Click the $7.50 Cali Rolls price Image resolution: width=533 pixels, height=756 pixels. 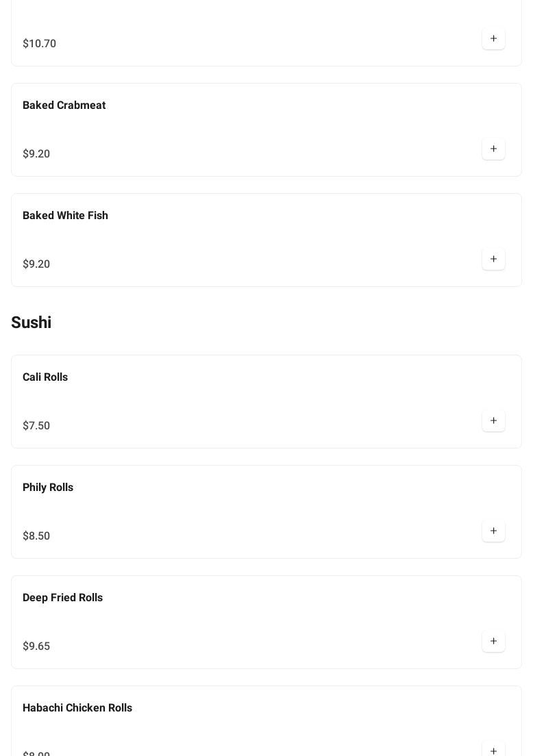[36, 426]
